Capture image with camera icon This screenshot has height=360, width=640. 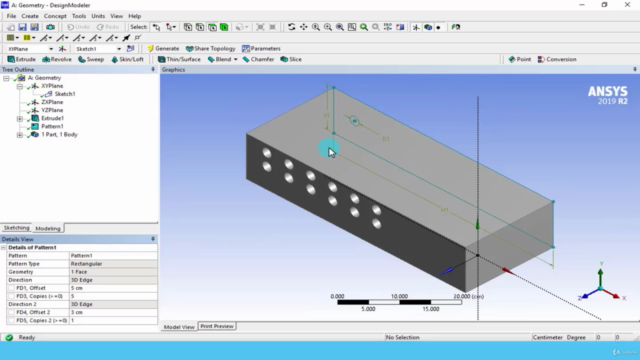[x=50, y=27]
